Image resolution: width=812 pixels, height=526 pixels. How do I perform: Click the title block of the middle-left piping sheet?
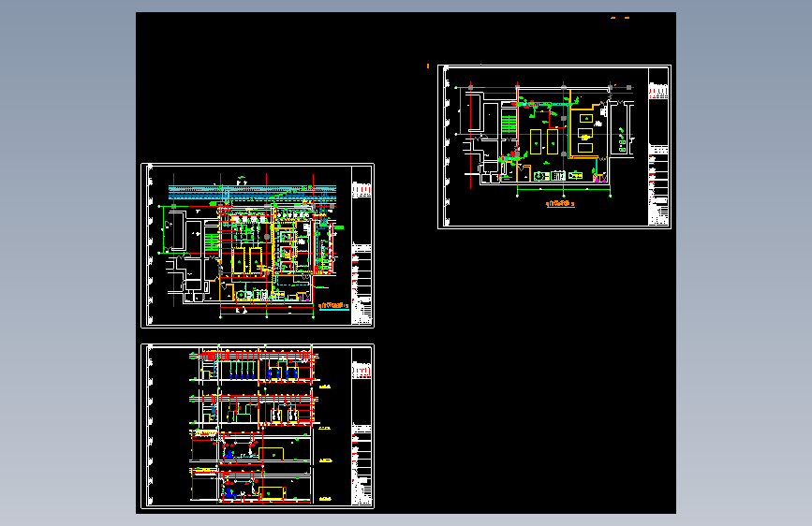[362, 245]
